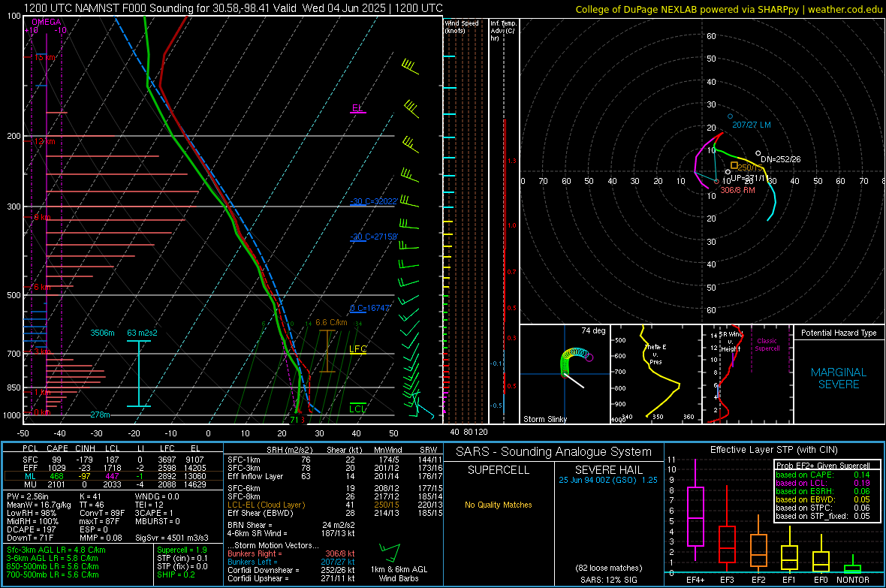Image resolution: width=886 pixels, height=588 pixels.
Task: Click the Wind Speed (knots) panel header
Action: click(x=462, y=26)
